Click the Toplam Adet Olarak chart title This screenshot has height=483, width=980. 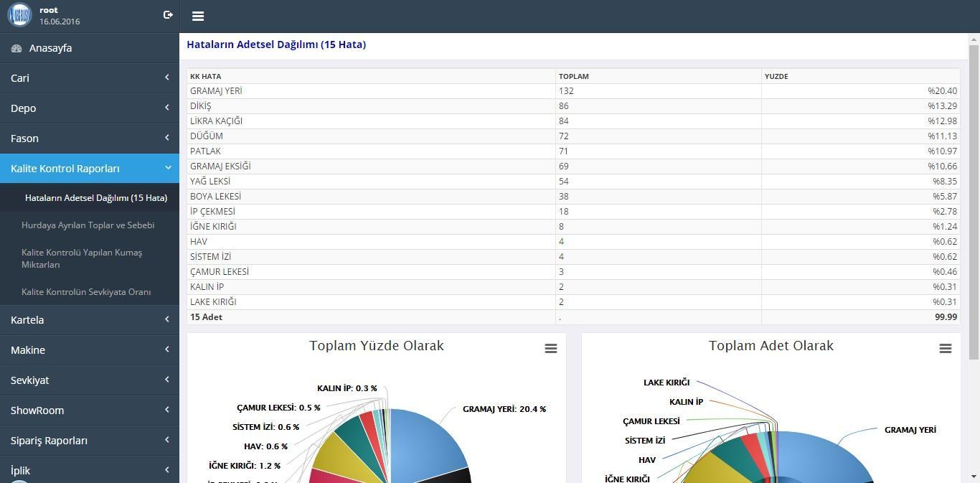(x=771, y=346)
